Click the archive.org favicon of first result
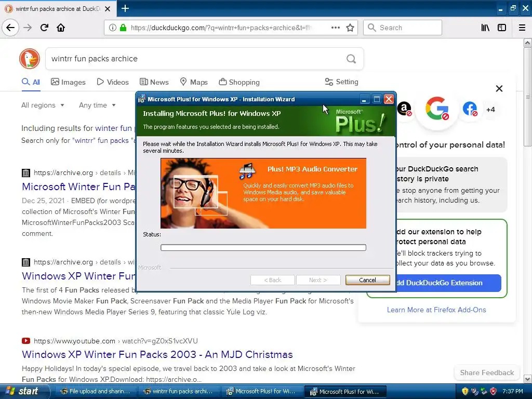This screenshot has height=399, width=532. (26, 172)
